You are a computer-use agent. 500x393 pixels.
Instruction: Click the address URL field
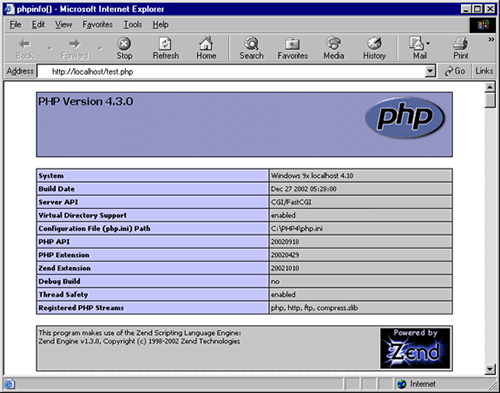coord(231,71)
